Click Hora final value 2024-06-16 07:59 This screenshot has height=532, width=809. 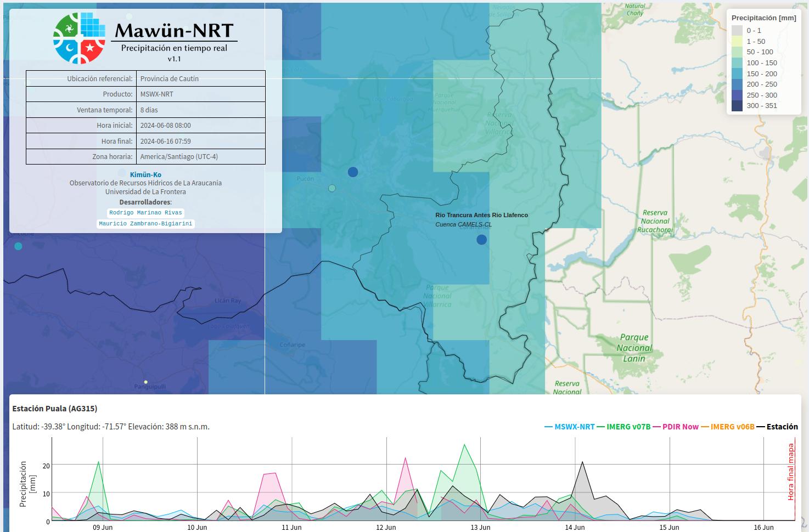point(201,141)
